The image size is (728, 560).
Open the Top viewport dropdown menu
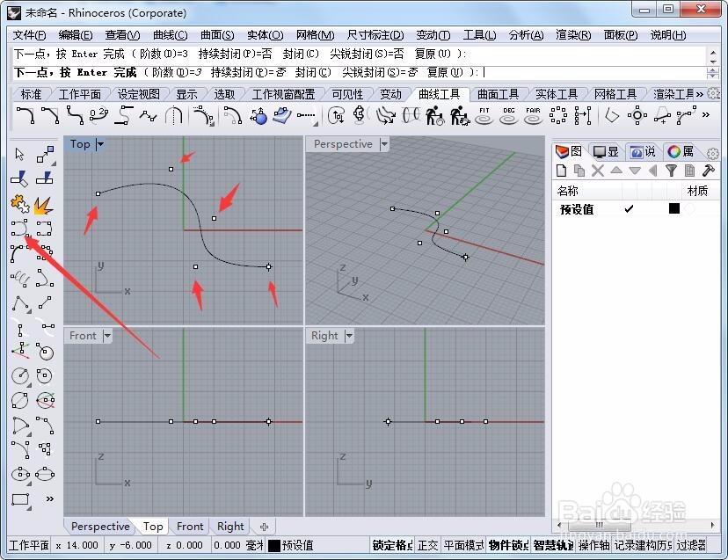click(100, 144)
